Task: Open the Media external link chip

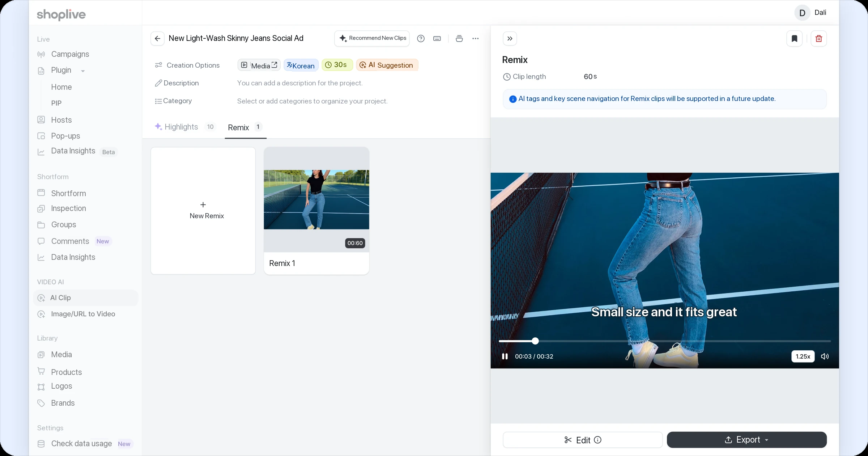Action: (259, 65)
